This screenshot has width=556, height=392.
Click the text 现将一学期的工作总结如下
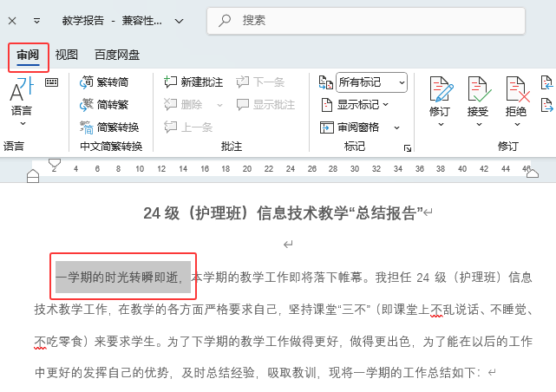pos(402,373)
